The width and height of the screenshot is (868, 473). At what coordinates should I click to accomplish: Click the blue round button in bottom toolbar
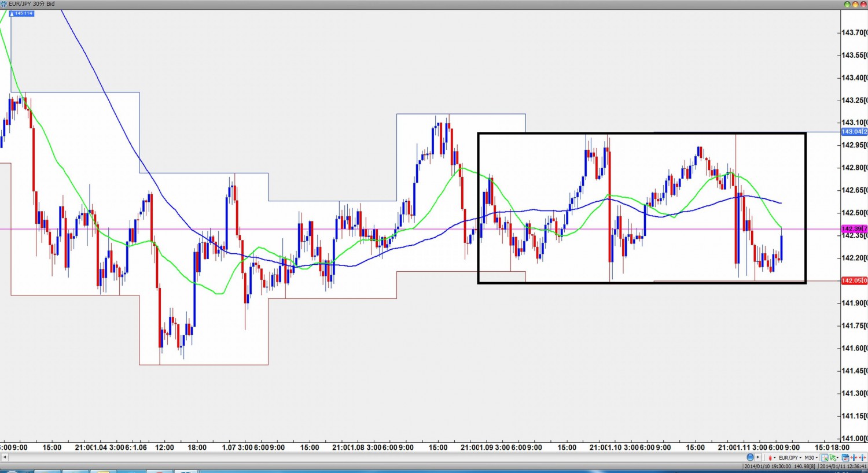point(750,457)
